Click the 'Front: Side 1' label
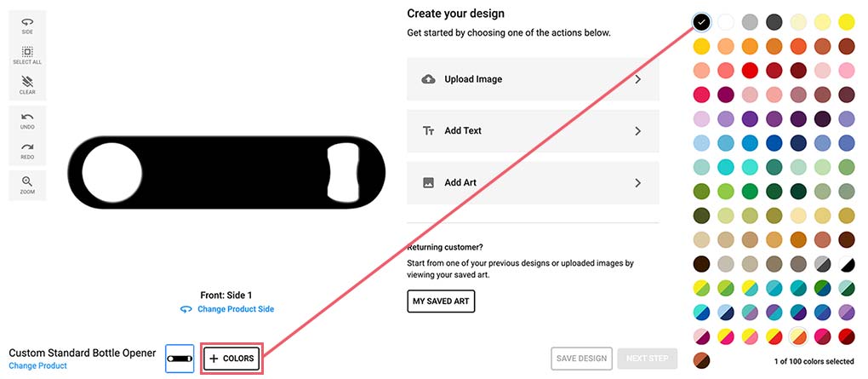Viewport: 868px width, 379px height. coord(226,296)
